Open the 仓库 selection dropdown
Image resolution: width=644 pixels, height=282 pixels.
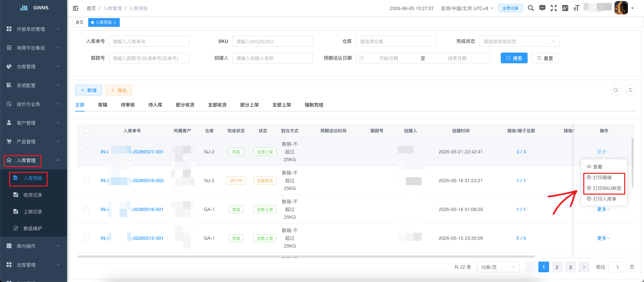(x=396, y=41)
